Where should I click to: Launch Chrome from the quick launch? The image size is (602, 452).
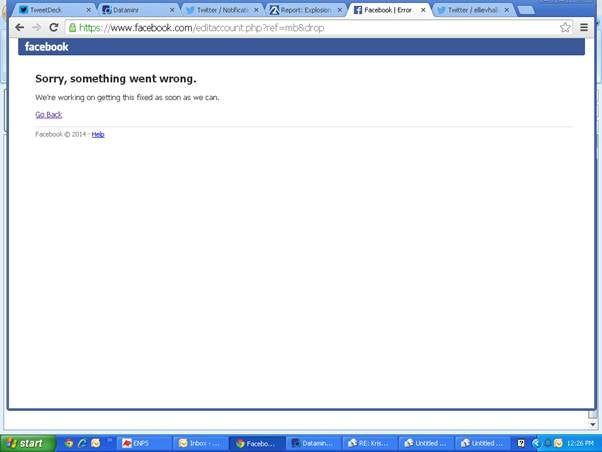click(x=68, y=443)
